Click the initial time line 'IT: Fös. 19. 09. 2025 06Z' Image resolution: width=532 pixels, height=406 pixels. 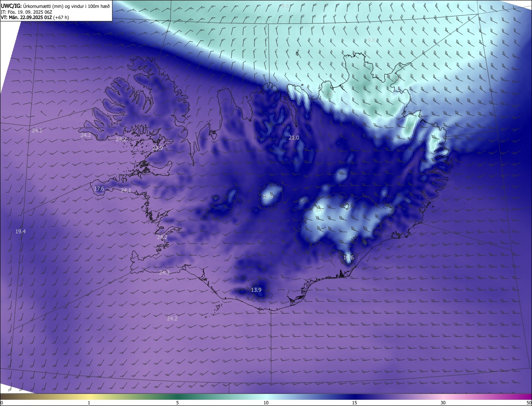coord(26,12)
